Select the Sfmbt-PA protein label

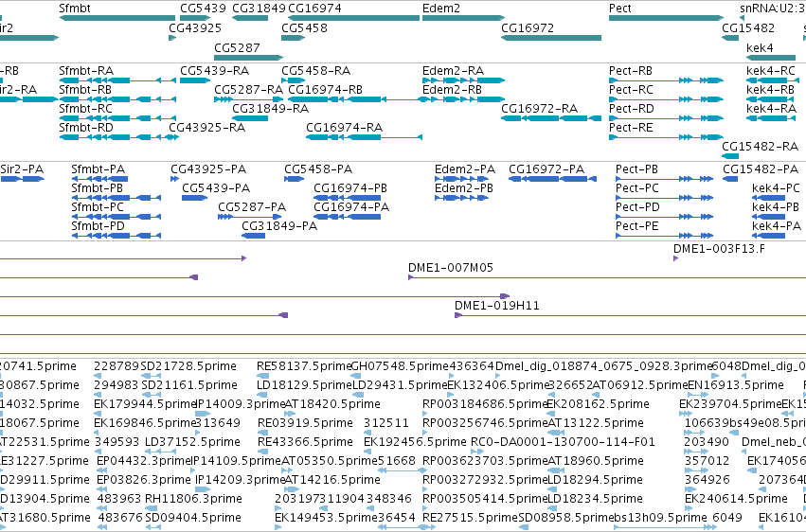pyautogui.click(x=99, y=168)
